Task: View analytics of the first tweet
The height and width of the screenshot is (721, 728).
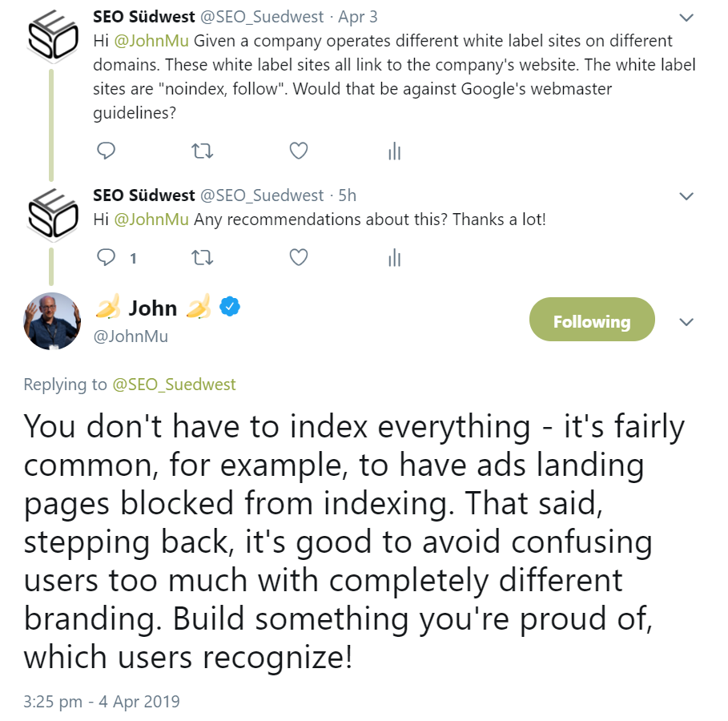Action: click(x=394, y=151)
